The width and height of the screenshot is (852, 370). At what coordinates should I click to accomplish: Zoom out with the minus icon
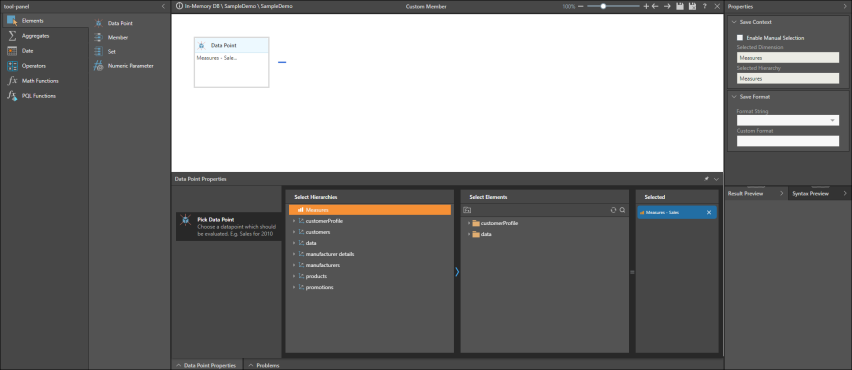pos(581,6)
